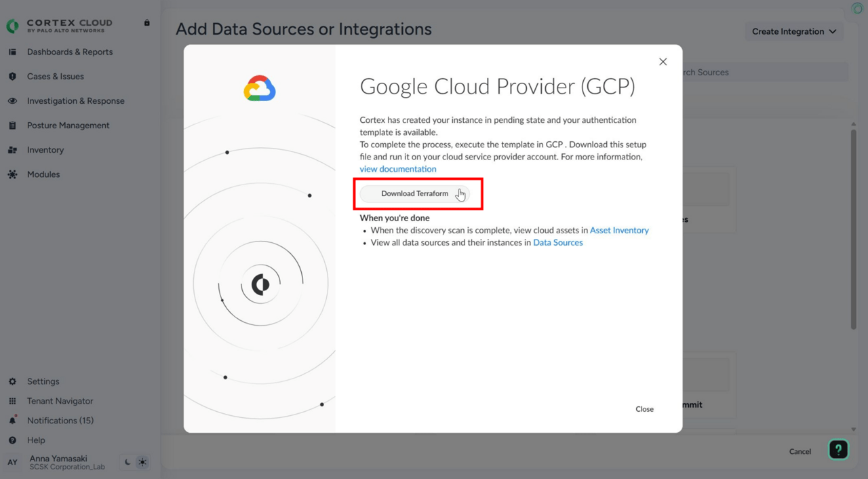Open the green help widget button
The height and width of the screenshot is (479, 868).
838,449
